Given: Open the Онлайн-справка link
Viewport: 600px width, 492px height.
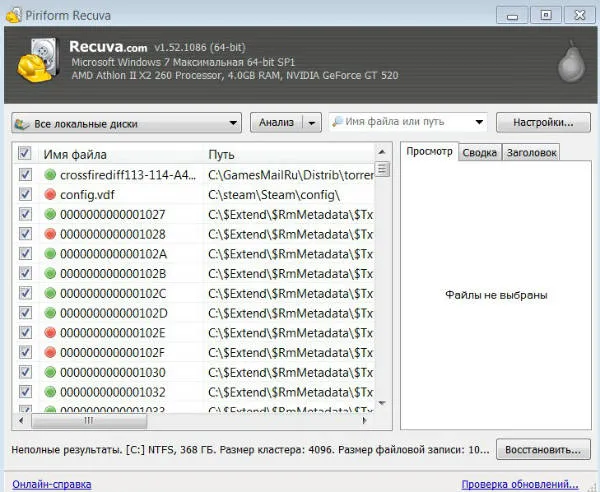Looking at the screenshot, I should [x=52, y=484].
